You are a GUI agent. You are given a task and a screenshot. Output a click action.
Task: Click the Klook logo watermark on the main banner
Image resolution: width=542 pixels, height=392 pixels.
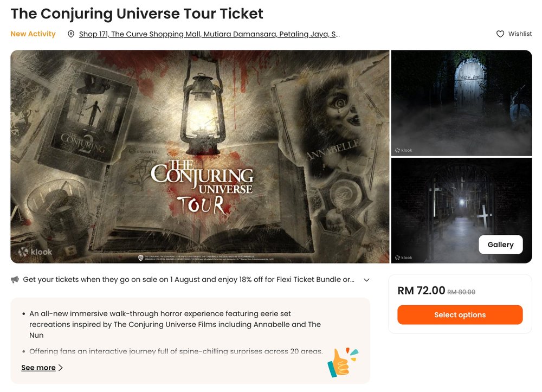pyautogui.click(x=33, y=252)
